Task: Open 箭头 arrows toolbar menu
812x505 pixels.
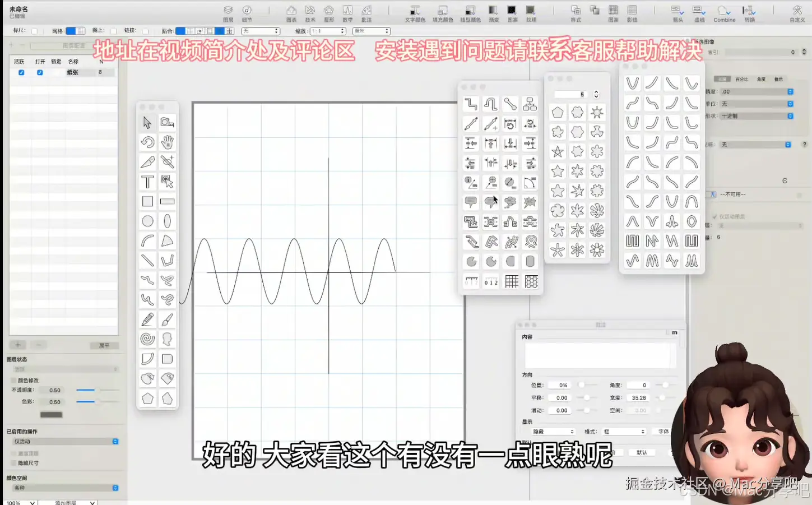Action: pos(678,13)
